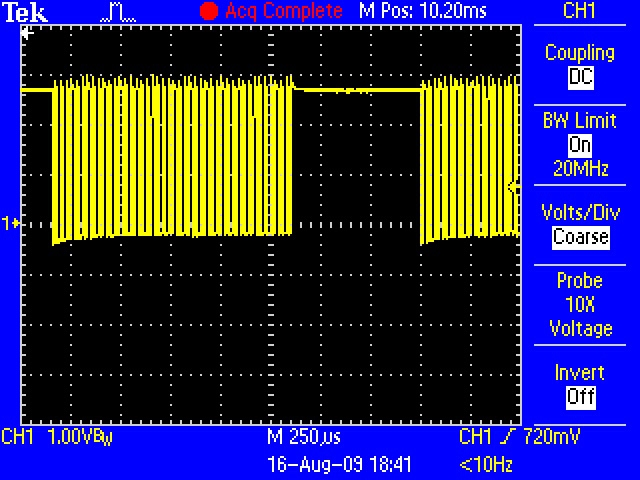Image resolution: width=640 pixels, height=480 pixels.
Task: Change the Coupling DC option
Action: click(580, 77)
